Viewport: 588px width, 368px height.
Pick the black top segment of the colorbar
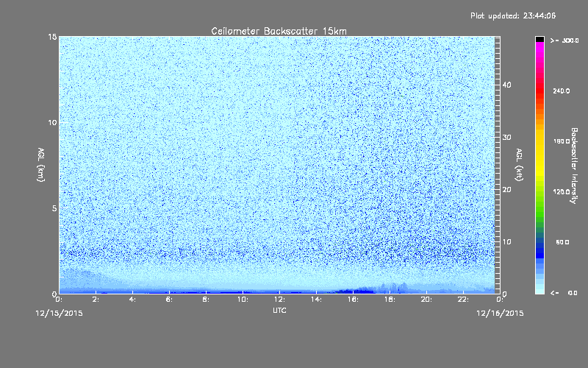[539, 39]
